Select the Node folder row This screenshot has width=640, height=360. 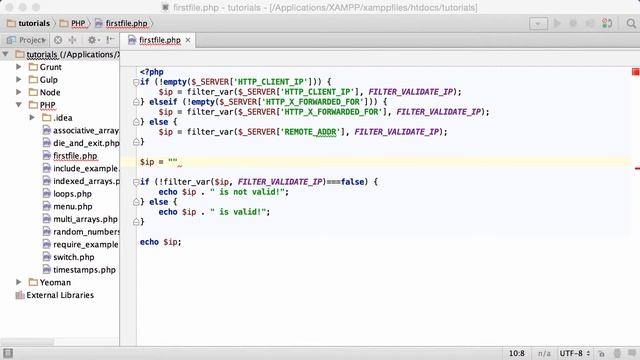click(x=60, y=92)
